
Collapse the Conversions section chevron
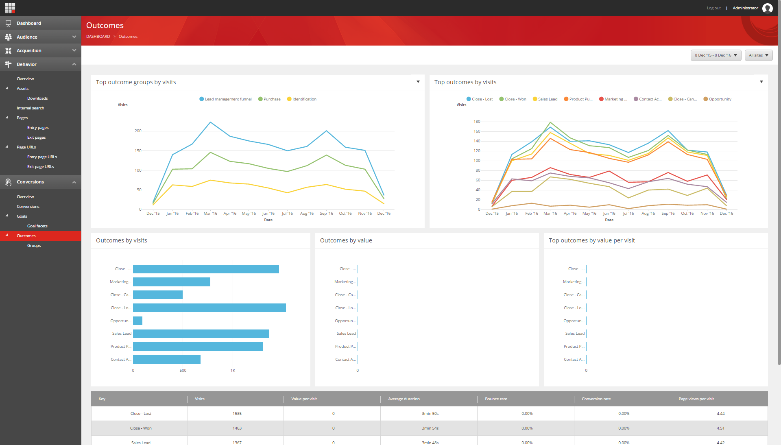pyautogui.click(x=74, y=182)
